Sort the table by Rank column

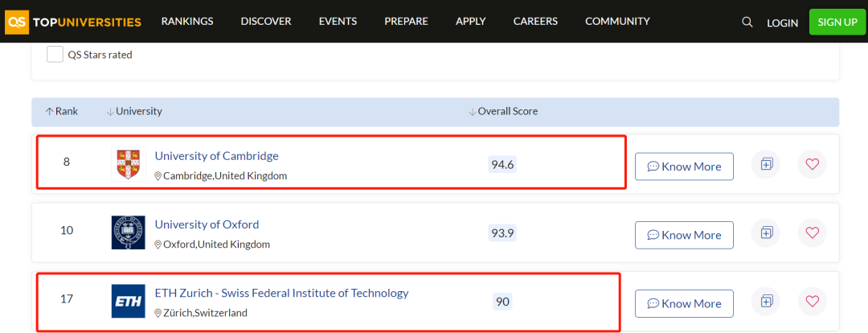tap(61, 111)
